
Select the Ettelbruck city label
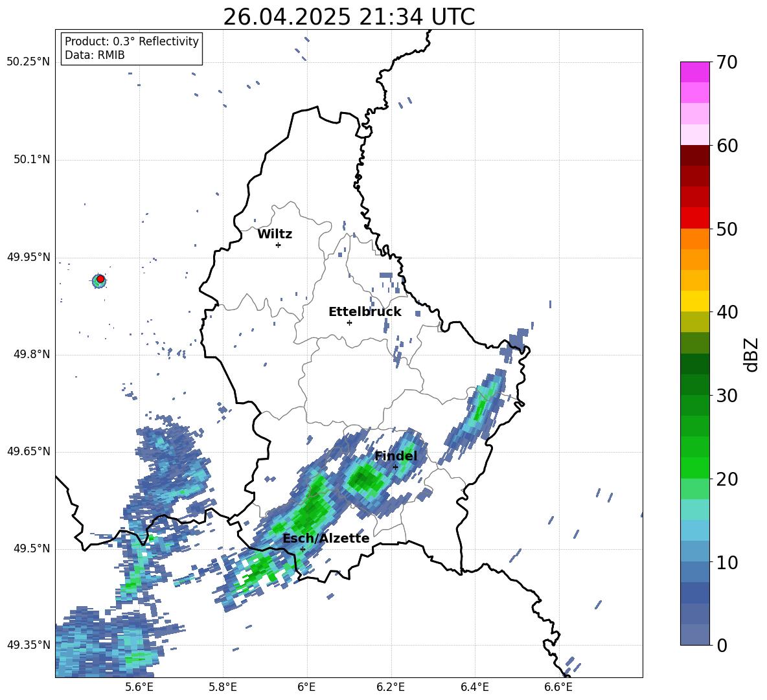click(x=365, y=312)
